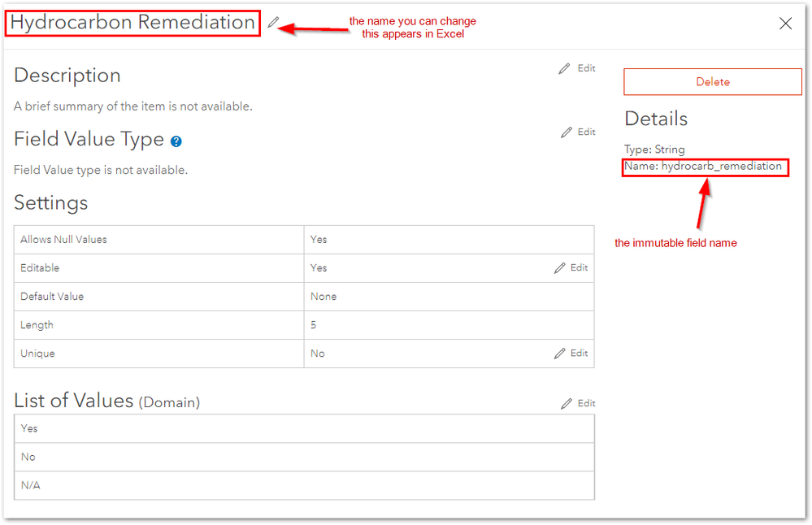This screenshot has width=812, height=525.
Task: Click the field name hydrocarb_remediation
Action: [x=721, y=167]
